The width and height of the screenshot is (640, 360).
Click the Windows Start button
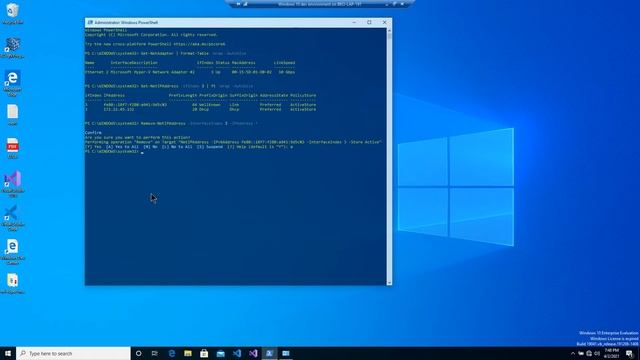(8, 353)
